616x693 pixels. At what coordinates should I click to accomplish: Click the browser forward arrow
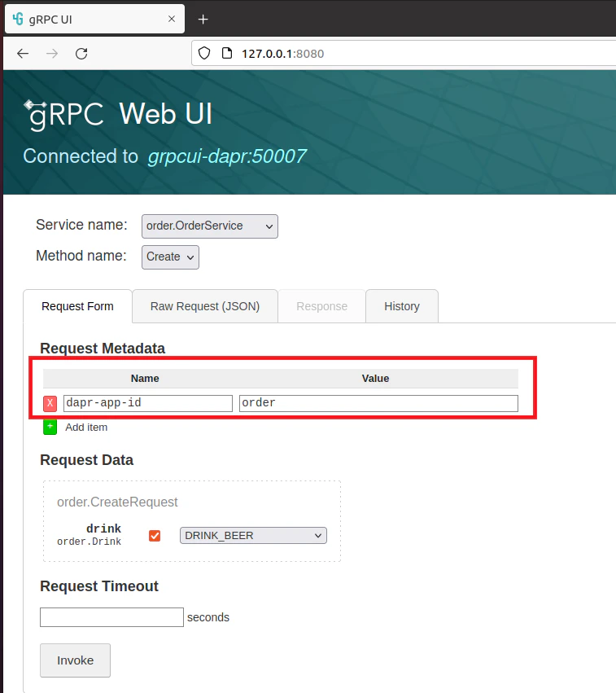[x=51, y=54]
